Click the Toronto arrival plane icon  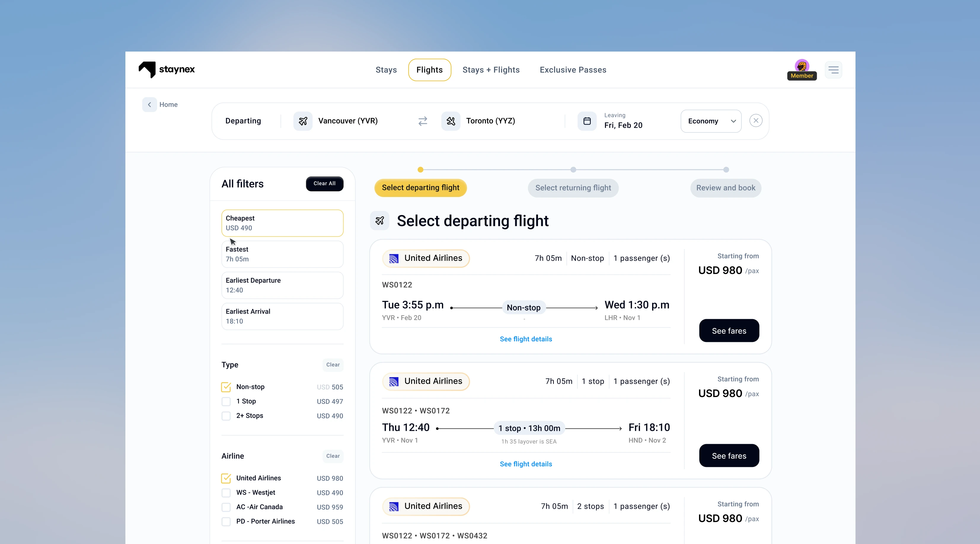[451, 121]
